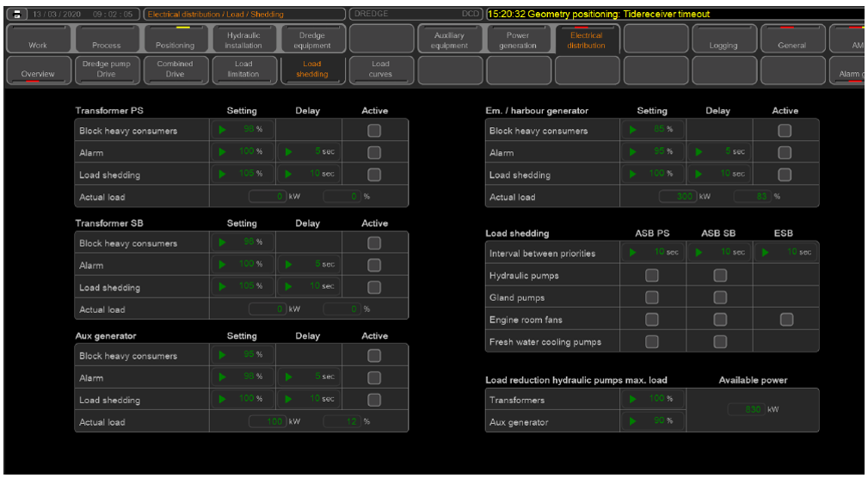Activate Aux generator Load shedding checkbox
Screen dimensions: 868x478
[374, 400]
